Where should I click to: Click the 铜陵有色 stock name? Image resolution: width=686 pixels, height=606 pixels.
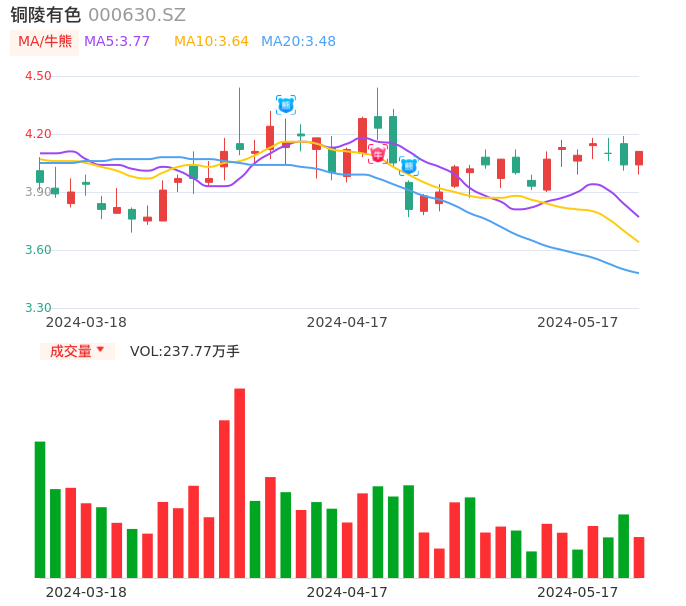pos(45,15)
